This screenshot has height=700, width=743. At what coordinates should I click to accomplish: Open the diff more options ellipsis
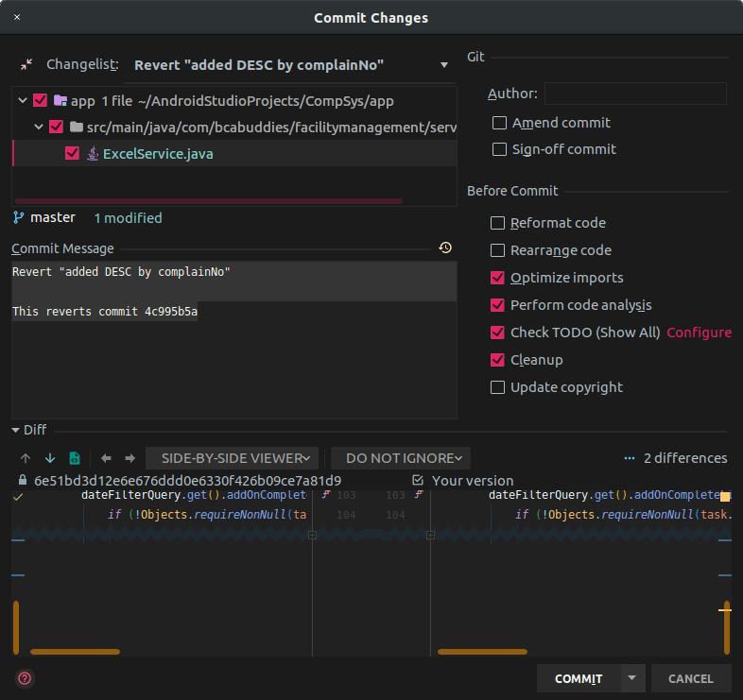click(630, 458)
